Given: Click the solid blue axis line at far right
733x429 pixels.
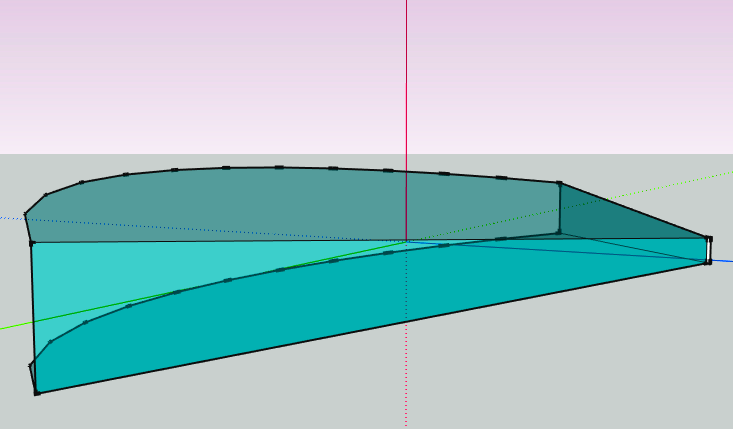Looking at the screenshot, I should click(723, 262).
